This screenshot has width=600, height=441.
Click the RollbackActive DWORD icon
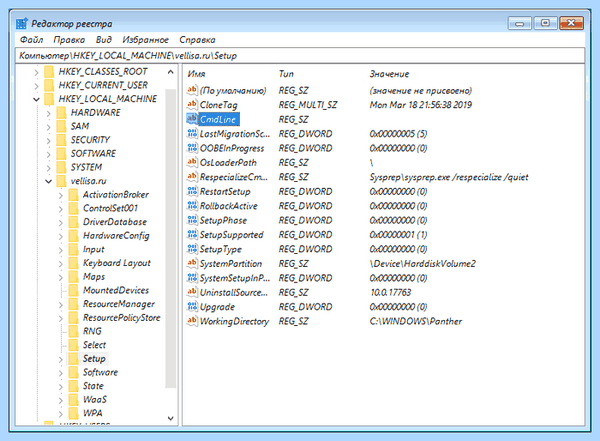pos(192,206)
